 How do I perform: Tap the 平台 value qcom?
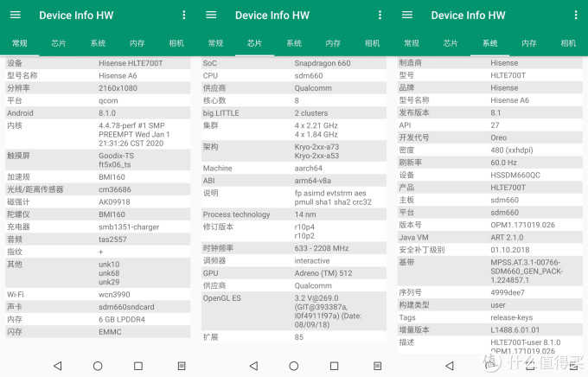point(108,100)
